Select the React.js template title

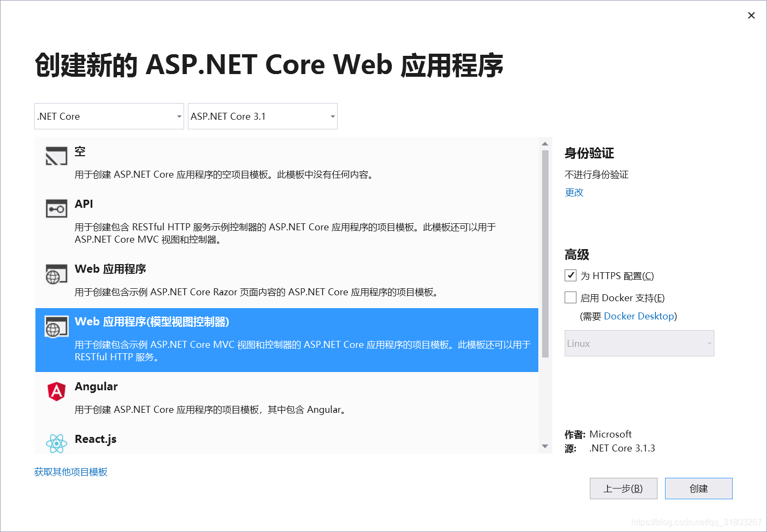96,439
